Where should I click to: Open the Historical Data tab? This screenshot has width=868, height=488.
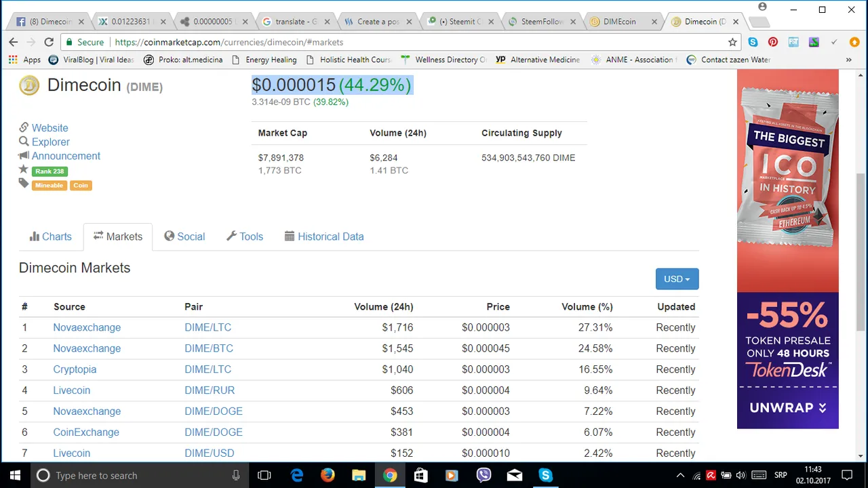tap(324, 237)
